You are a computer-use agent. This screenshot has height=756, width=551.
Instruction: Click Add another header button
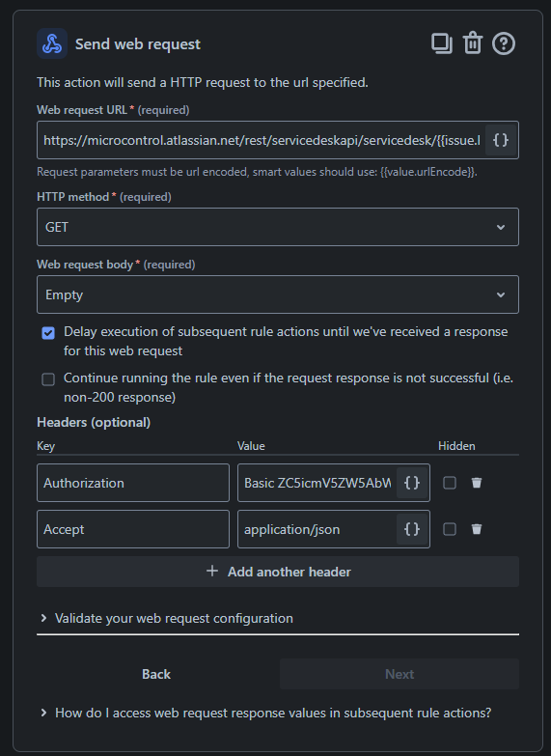278,572
